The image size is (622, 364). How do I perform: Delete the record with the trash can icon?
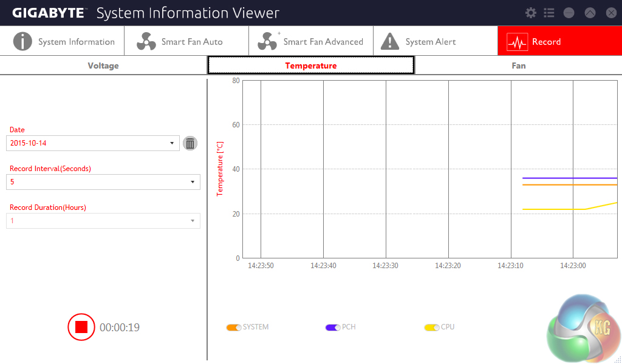pyautogui.click(x=190, y=143)
